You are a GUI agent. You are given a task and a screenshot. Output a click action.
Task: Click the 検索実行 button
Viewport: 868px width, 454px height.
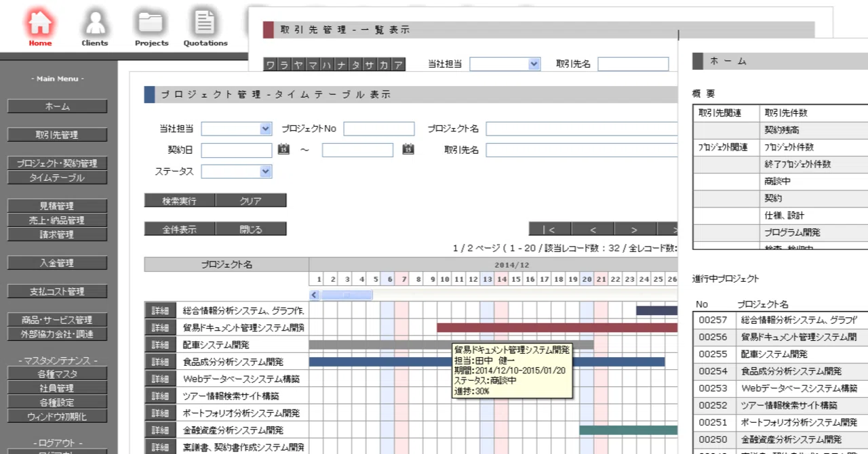click(x=180, y=201)
